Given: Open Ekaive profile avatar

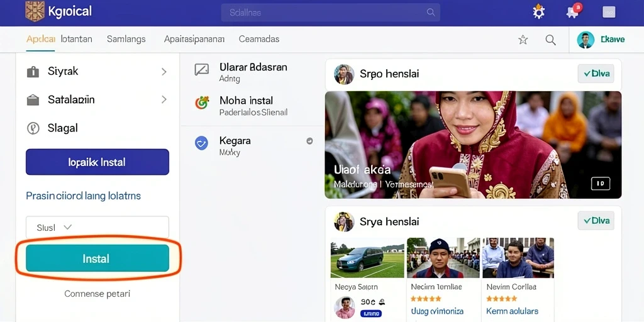Looking at the screenshot, I should 586,40.
